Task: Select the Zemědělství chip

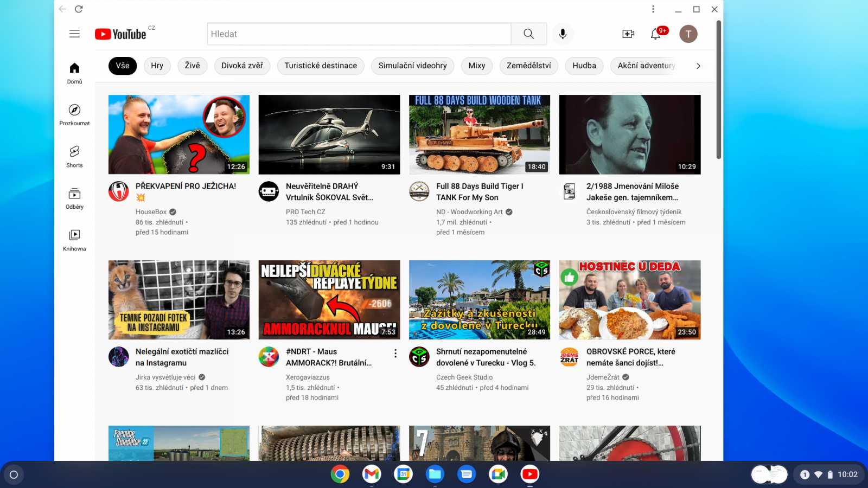Action: (529, 66)
